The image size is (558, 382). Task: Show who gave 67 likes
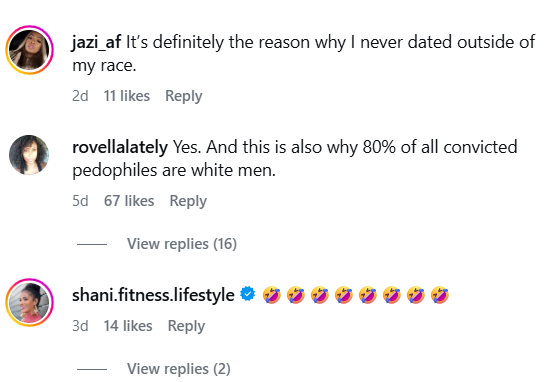[x=129, y=201]
